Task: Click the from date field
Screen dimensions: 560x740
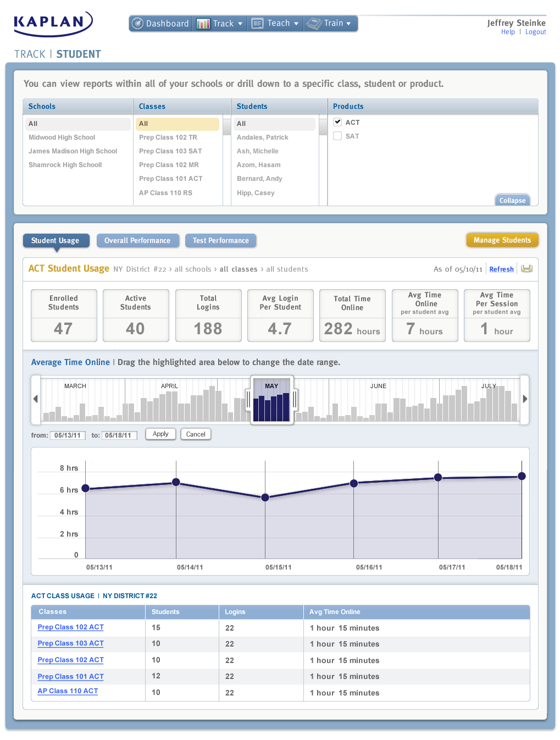Action: pos(68,435)
